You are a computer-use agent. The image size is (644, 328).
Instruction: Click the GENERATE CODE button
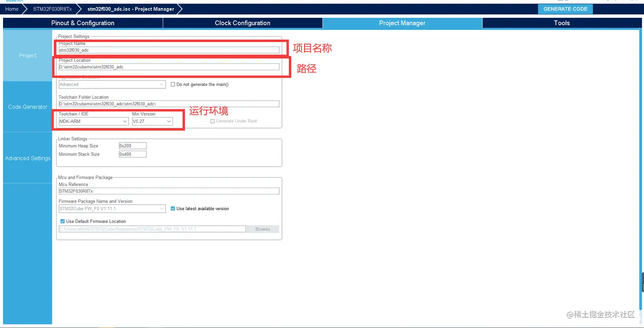pos(565,9)
